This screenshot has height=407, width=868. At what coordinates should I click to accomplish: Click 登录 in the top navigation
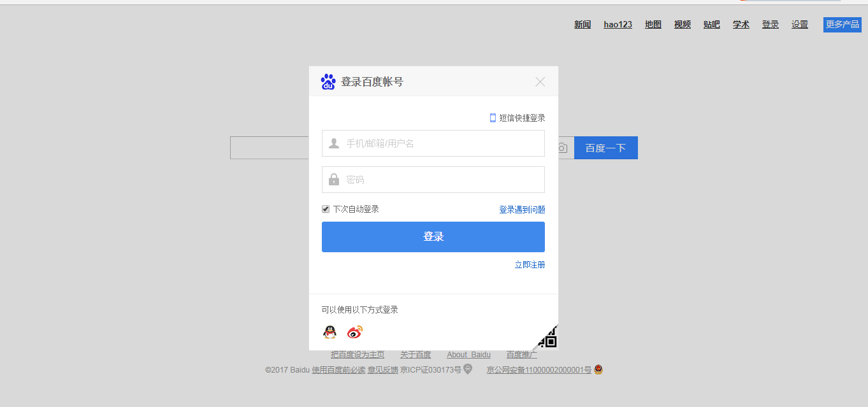click(x=770, y=24)
